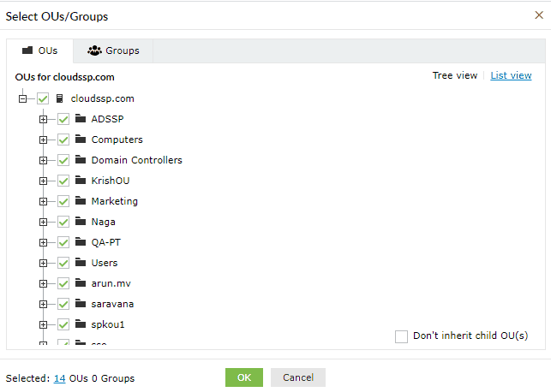
Task: Click the saravana folder icon
Action: tap(81, 304)
